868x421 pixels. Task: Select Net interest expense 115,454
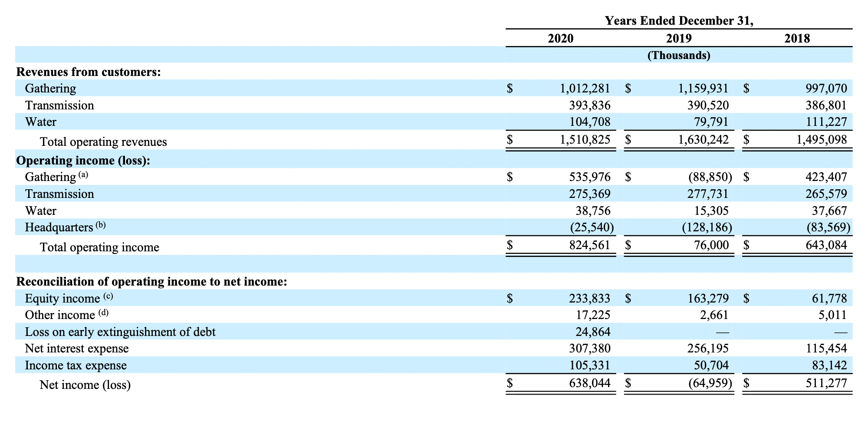(x=826, y=349)
